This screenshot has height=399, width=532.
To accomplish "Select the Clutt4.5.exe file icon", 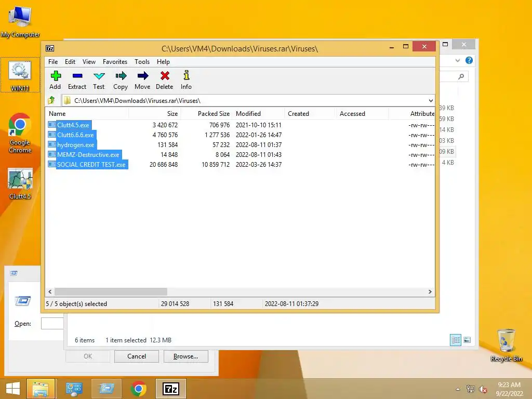I will click(51, 125).
